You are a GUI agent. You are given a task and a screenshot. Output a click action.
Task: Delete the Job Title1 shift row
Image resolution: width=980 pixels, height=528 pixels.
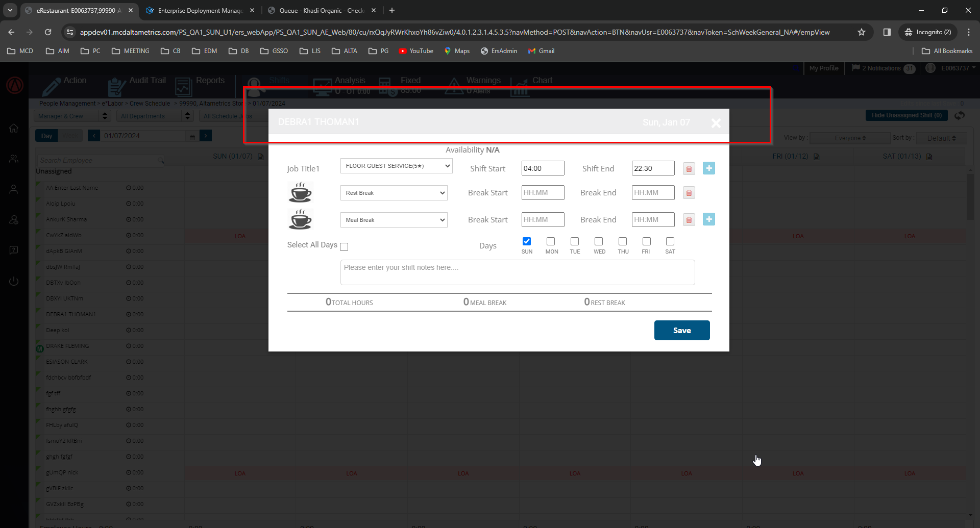pos(689,169)
